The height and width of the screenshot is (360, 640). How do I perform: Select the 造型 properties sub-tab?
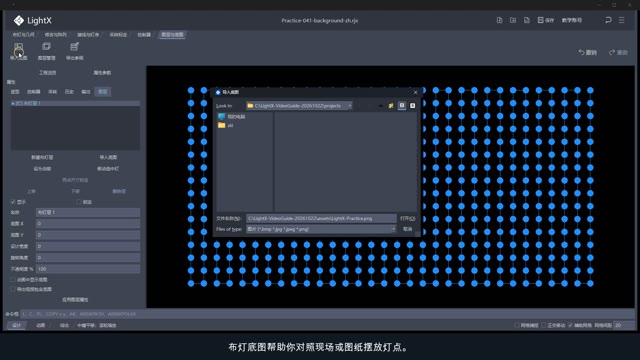(x=15, y=92)
